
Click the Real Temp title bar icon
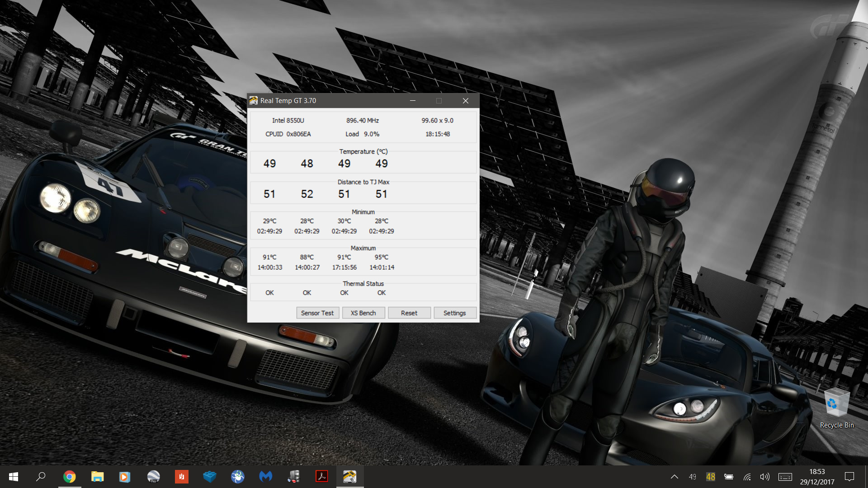tap(253, 100)
